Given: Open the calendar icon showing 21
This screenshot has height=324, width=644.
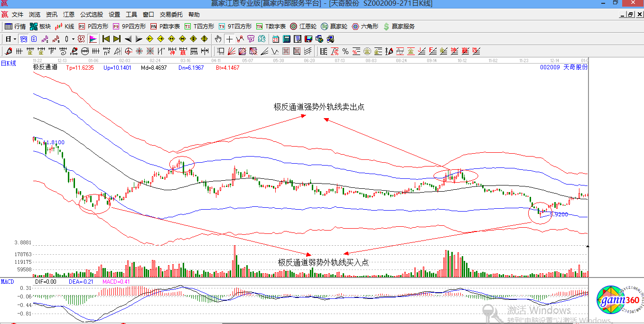Looking at the screenshot, I should point(276,39).
